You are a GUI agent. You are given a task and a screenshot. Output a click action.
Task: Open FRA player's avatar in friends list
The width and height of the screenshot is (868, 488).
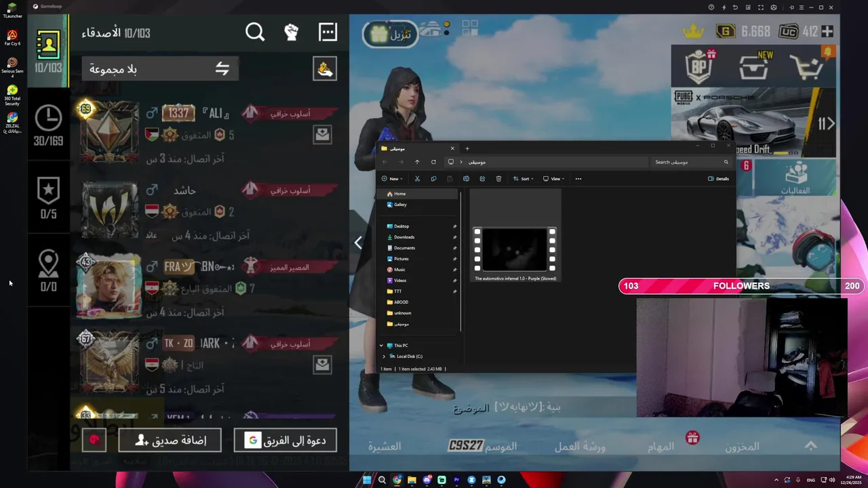109,288
